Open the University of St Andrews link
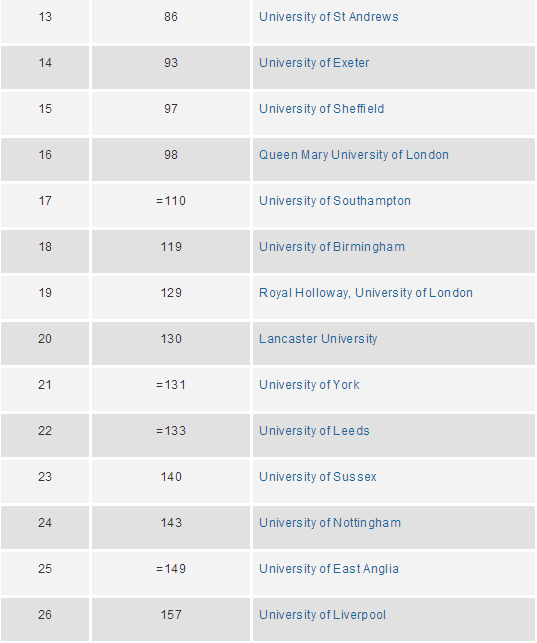Viewport: 537px width, 643px height. (328, 17)
